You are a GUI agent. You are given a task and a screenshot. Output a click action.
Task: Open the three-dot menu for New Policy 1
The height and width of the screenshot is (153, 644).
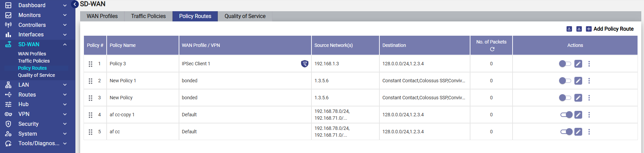point(589,81)
